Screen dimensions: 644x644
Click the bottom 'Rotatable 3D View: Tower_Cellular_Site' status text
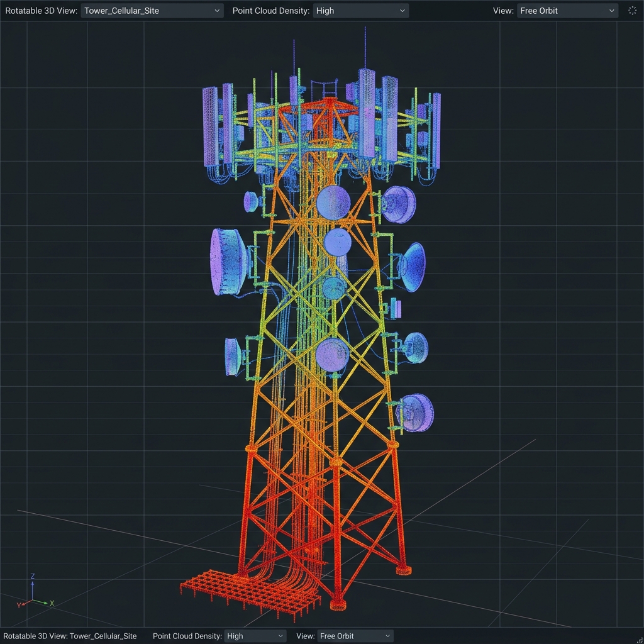pos(70,636)
